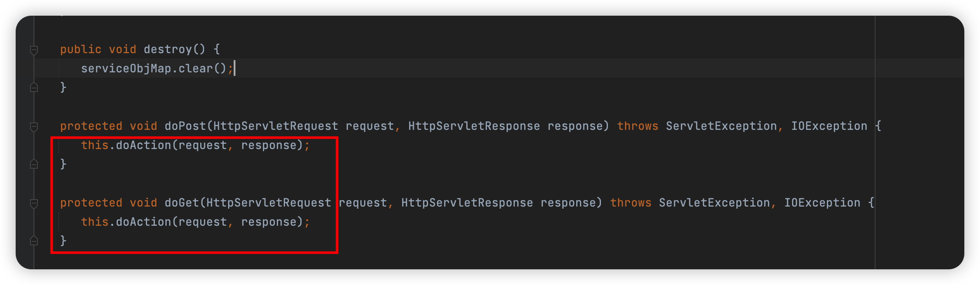Click the destroy method name
The image size is (980, 285).
pos(168,49)
